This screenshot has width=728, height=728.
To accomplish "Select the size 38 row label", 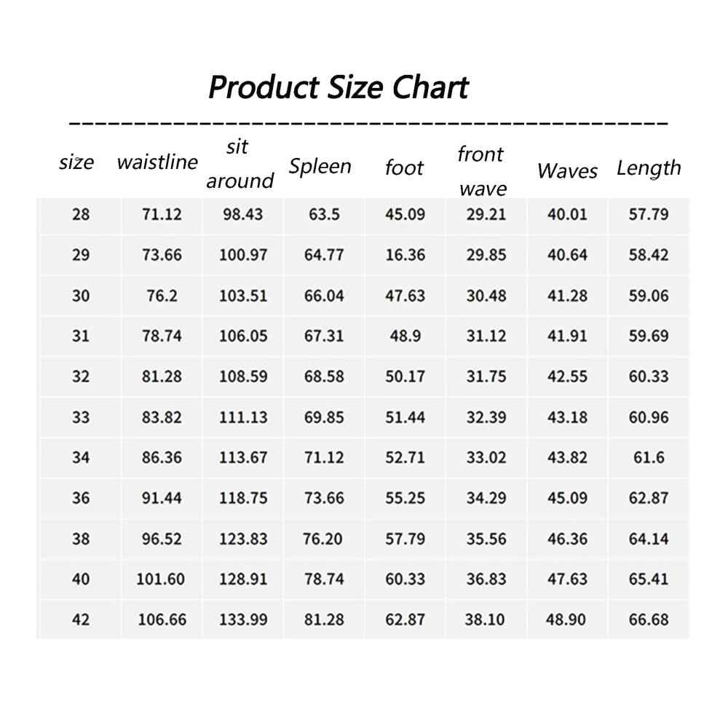I will (x=81, y=539).
